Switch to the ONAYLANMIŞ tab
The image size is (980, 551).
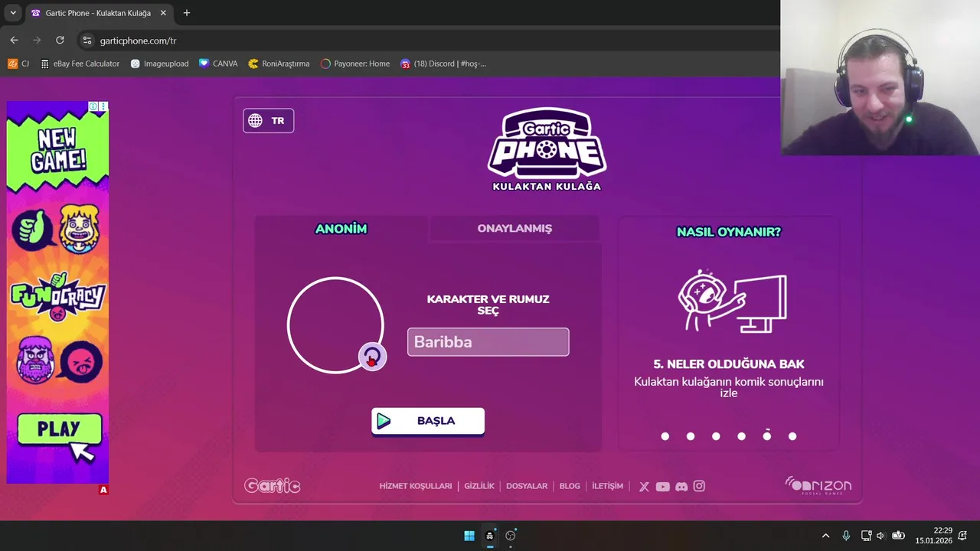pyautogui.click(x=514, y=229)
